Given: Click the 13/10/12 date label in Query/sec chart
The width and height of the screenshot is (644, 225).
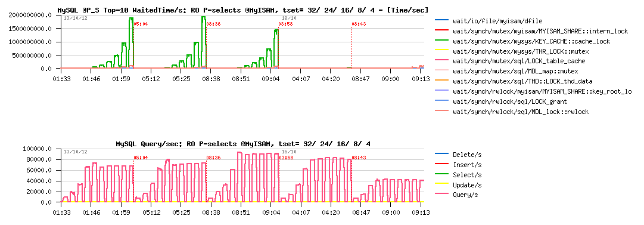Looking at the screenshot, I should tap(76, 152).
